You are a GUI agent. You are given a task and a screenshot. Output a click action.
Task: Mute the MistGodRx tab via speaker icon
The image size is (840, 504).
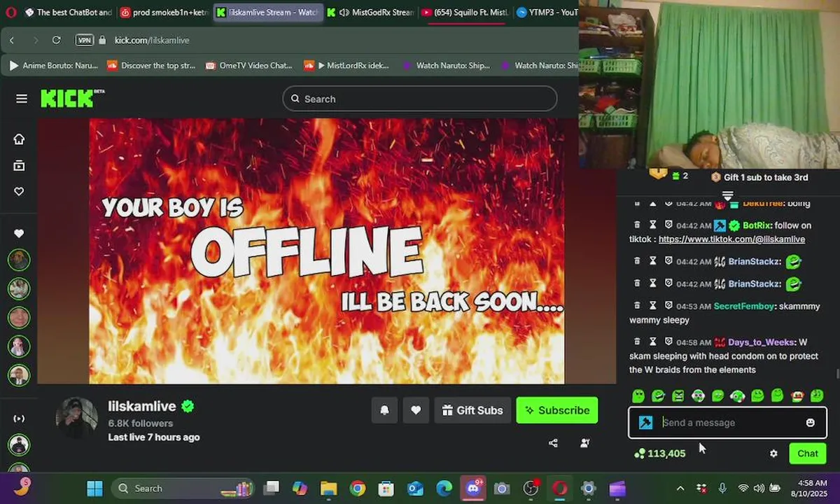(344, 12)
